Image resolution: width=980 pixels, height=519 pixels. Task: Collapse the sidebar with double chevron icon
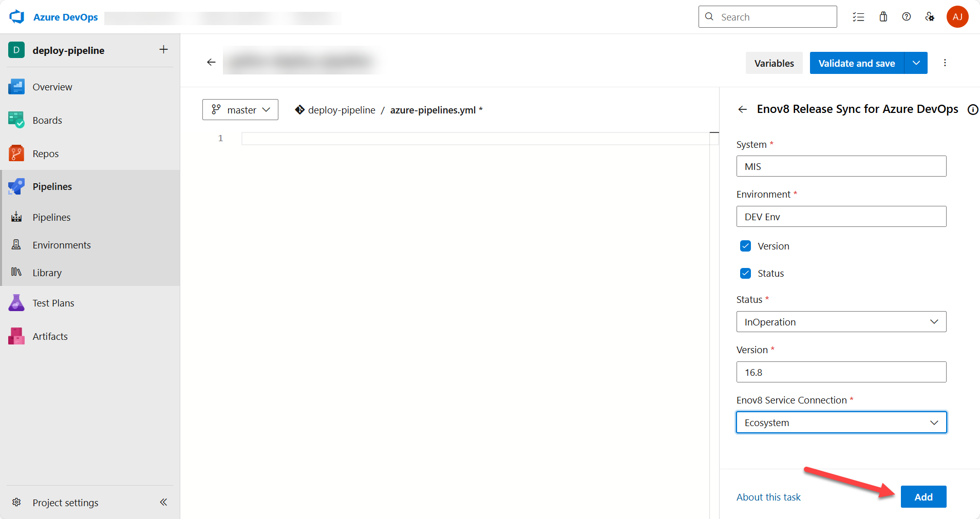coord(163,502)
